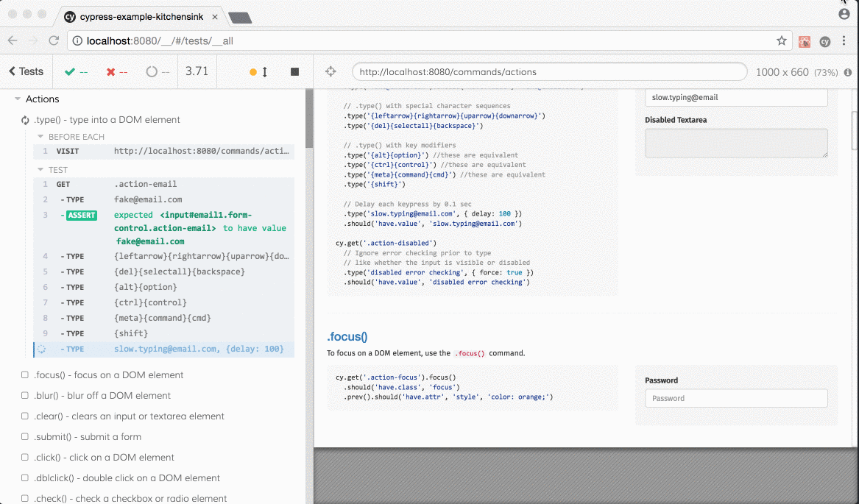Open the .focus() test
This screenshot has height=504, width=859.
point(108,375)
